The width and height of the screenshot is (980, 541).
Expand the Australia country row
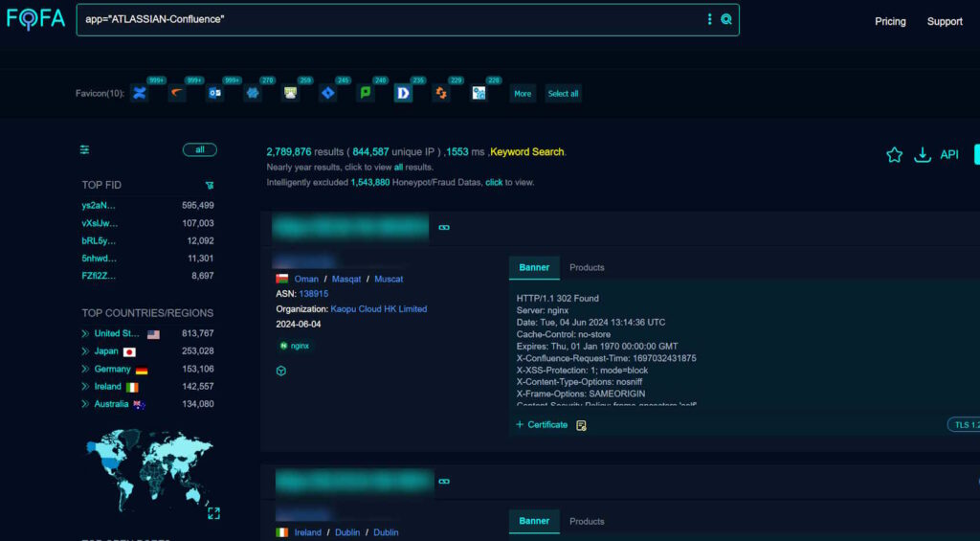pos(85,404)
